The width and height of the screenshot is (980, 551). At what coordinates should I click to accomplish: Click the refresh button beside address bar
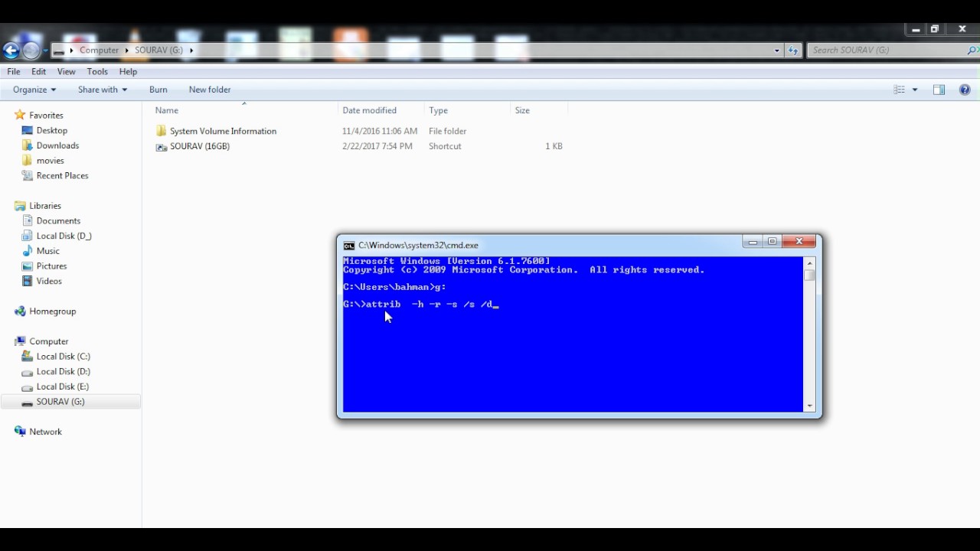coord(793,51)
